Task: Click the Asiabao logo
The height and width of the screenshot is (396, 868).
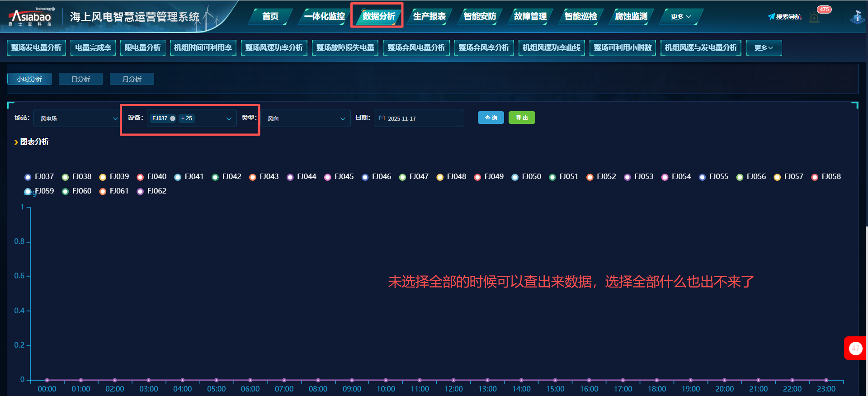Action: tap(30, 17)
